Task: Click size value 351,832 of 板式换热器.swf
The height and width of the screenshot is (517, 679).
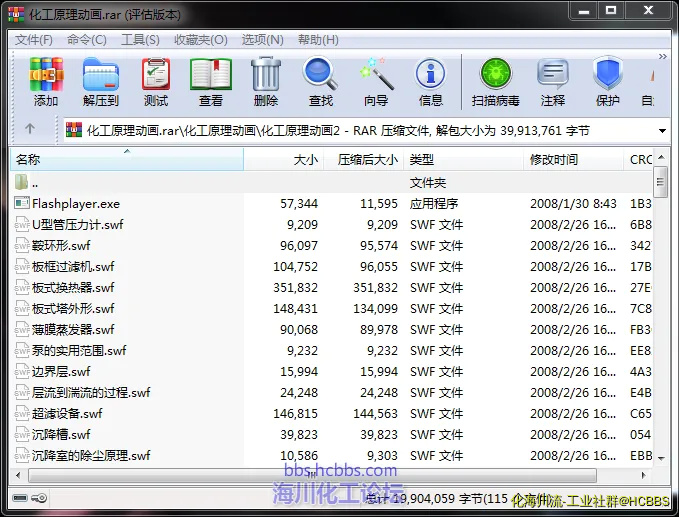Action: [295, 288]
